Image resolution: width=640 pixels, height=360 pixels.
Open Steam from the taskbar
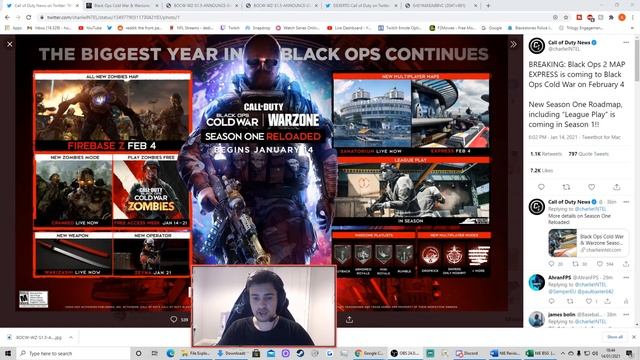point(300,353)
